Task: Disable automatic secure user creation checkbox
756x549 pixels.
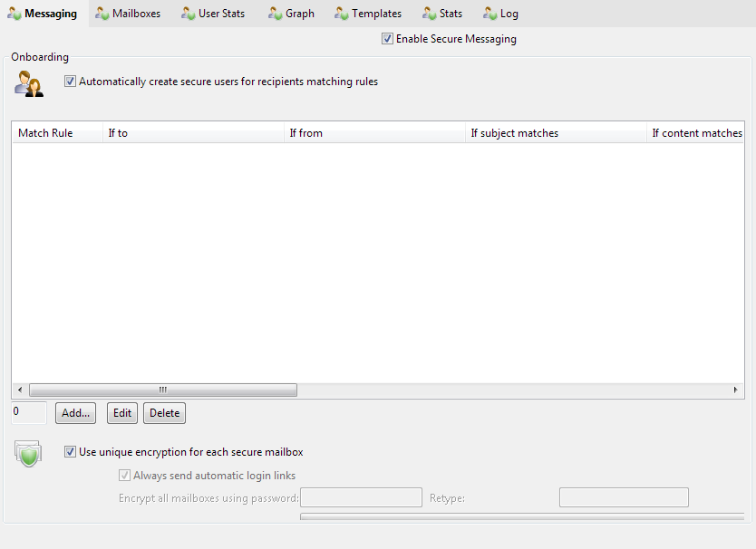Action: pyautogui.click(x=71, y=82)
